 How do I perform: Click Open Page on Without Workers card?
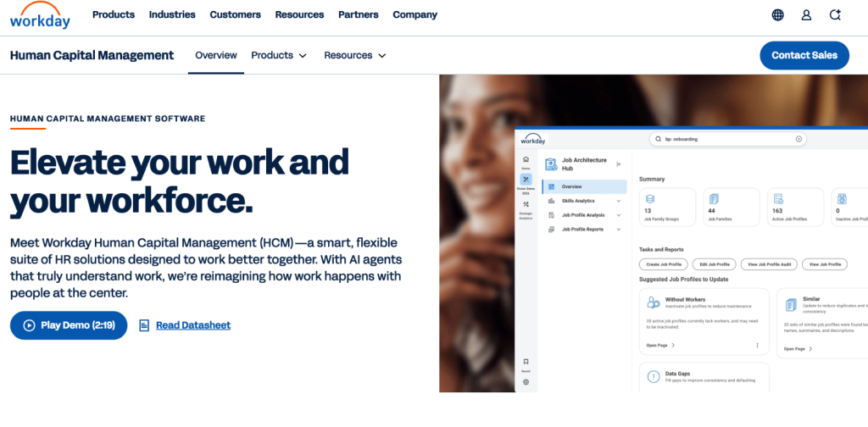660,345
